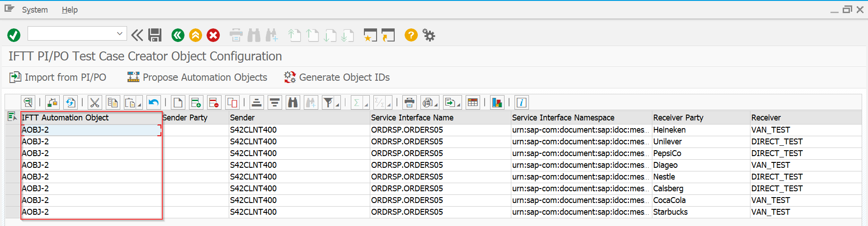Screen dimensions: 868x226
Task: Click Propose Automation Objects button
Action: (197, 78)
